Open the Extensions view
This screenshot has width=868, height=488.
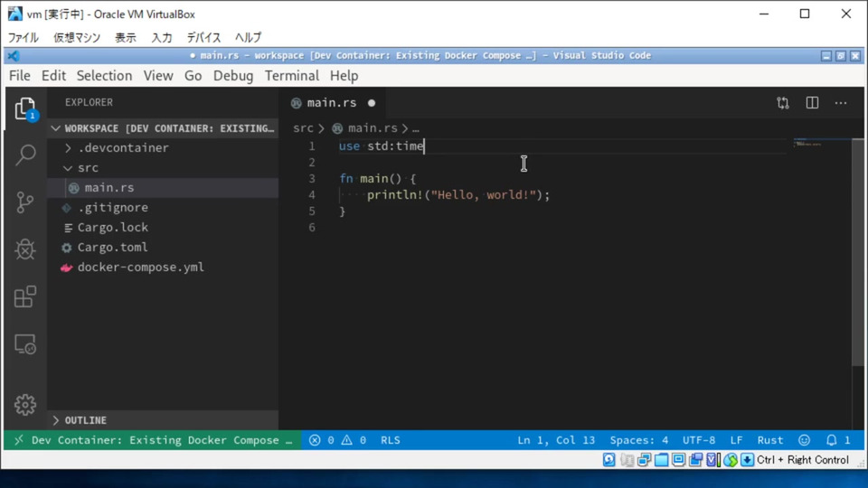click(25, 297)
